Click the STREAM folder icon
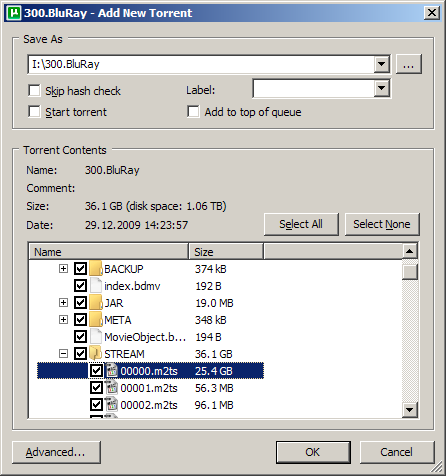Screen dimensions: 446x476 click(96, 353)
